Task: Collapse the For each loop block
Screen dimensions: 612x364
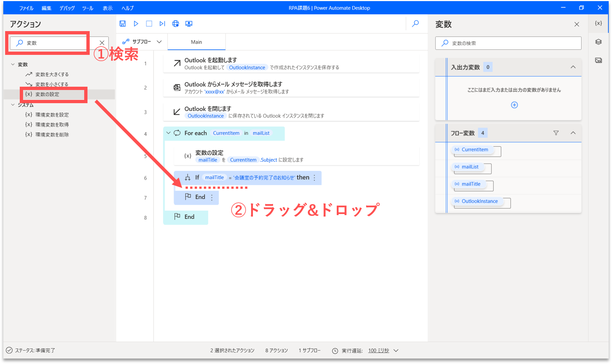Action: (168, 133)
